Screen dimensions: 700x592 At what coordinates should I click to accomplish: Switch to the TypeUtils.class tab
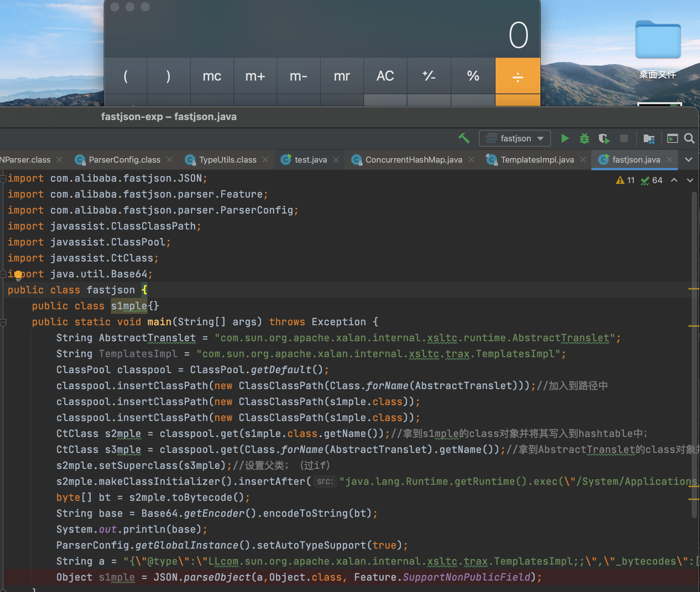pos(227,160)
